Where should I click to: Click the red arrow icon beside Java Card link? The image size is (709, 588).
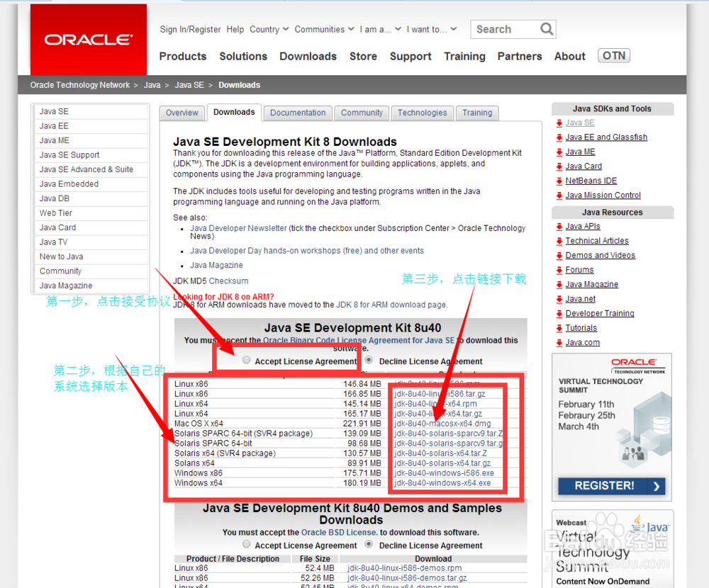pyautogui.click(x=559, y=166)
